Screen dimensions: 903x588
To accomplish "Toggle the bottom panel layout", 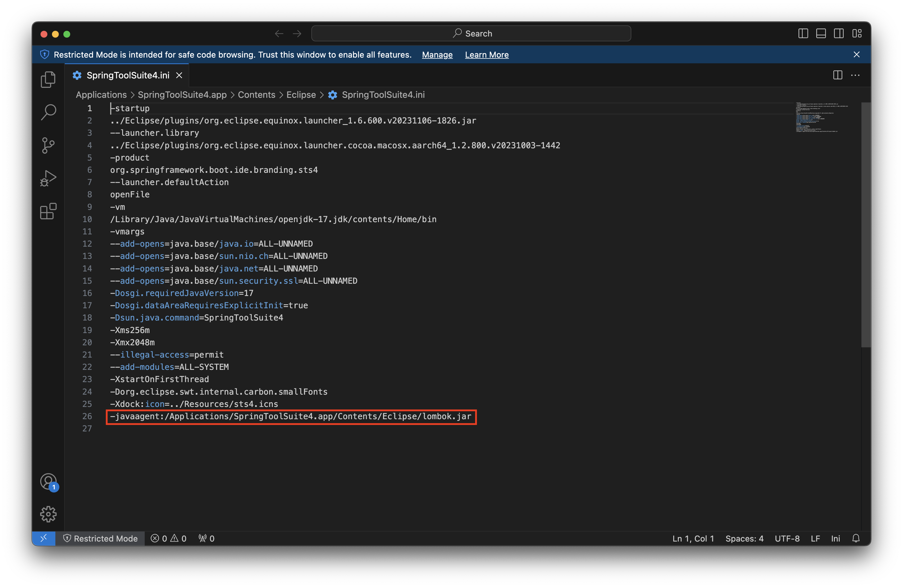I will point(821,33).
